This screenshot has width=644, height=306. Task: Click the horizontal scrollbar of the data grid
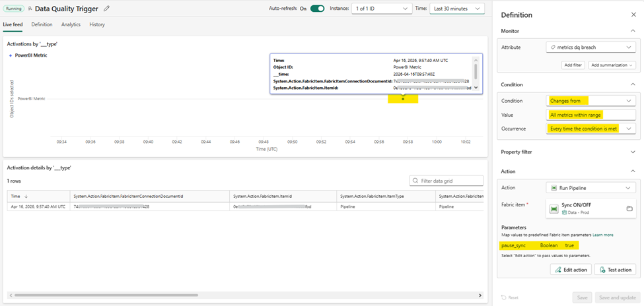point(106,295)
